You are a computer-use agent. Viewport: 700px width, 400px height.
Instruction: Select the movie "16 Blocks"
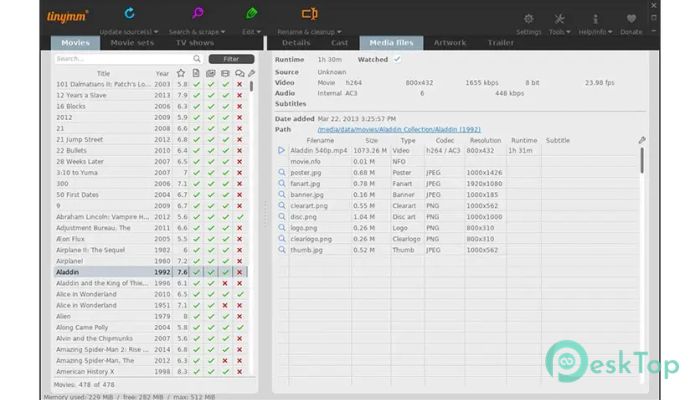click(150, 106)
